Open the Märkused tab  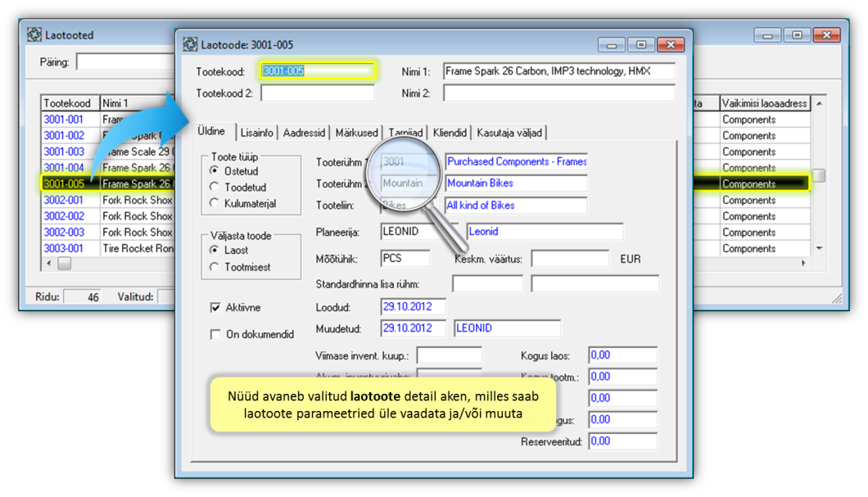[356, 133]
